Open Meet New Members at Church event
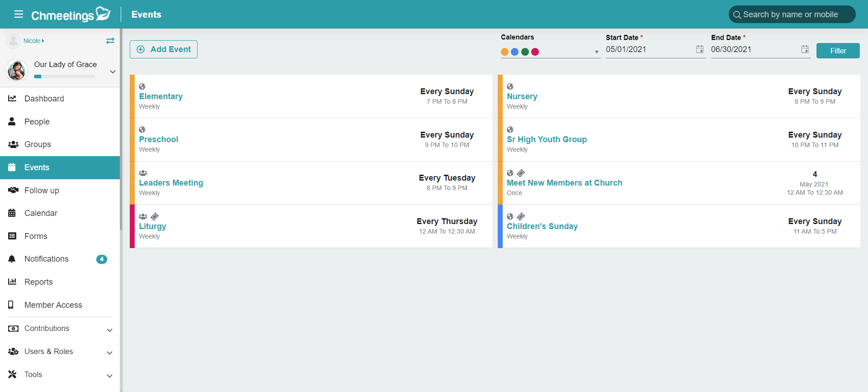This screenshot has width=868, height=392. (x=564, y=183)
